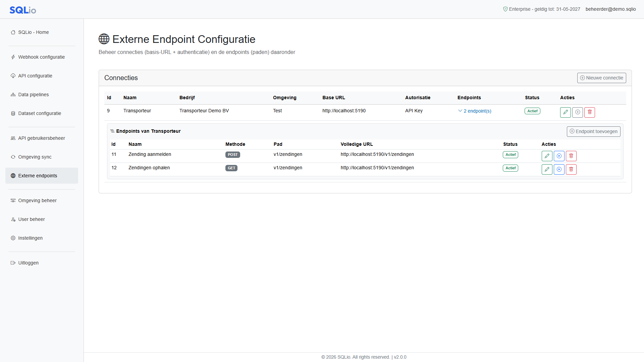644x362 pixels.
Task: Click the Endpoints van Transporteur heading
Action: [148, 131]
